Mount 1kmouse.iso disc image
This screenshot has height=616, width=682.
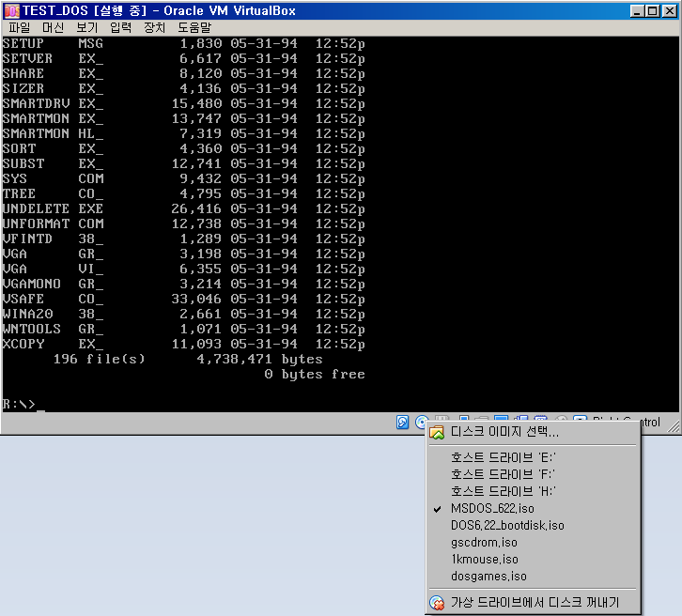[x=534, y=559]
